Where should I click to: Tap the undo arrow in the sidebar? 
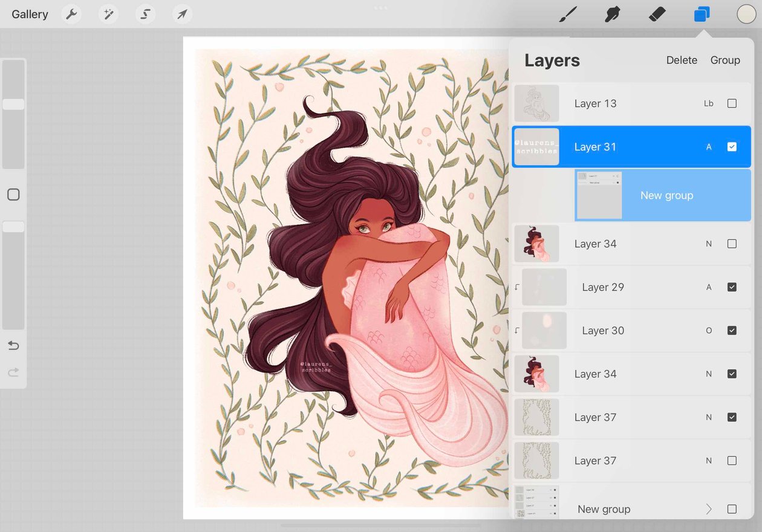13,345
